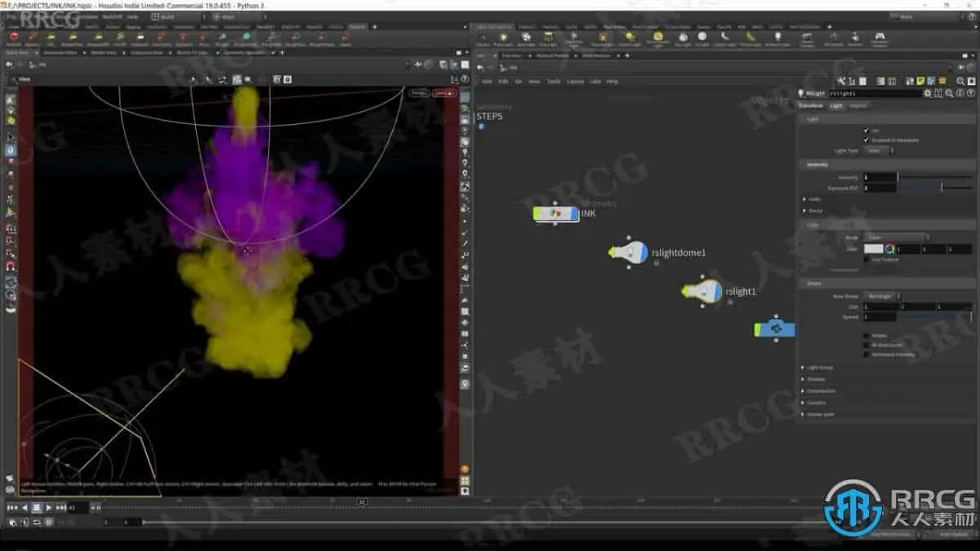Expand the Contribution section
This screenshot has width=980, height=551.
click(819, 391)
